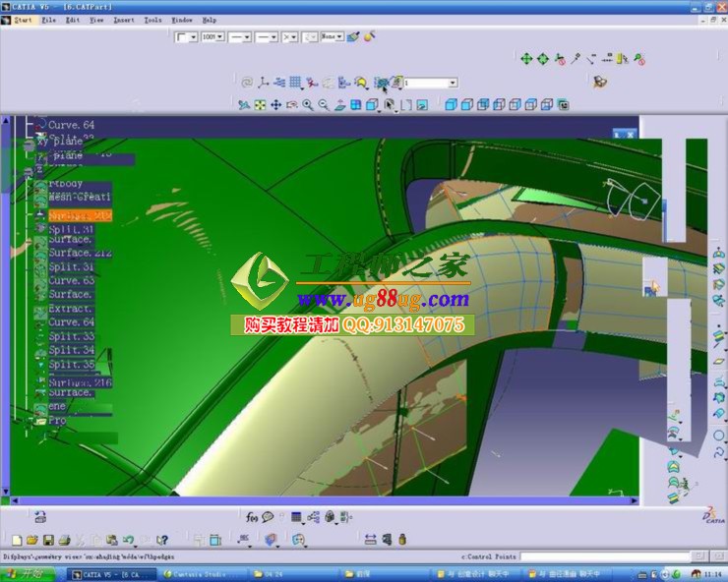Switch to second Shading with Edges cube
This screenshot has width=728, height=582.
[x=466, y=105]
